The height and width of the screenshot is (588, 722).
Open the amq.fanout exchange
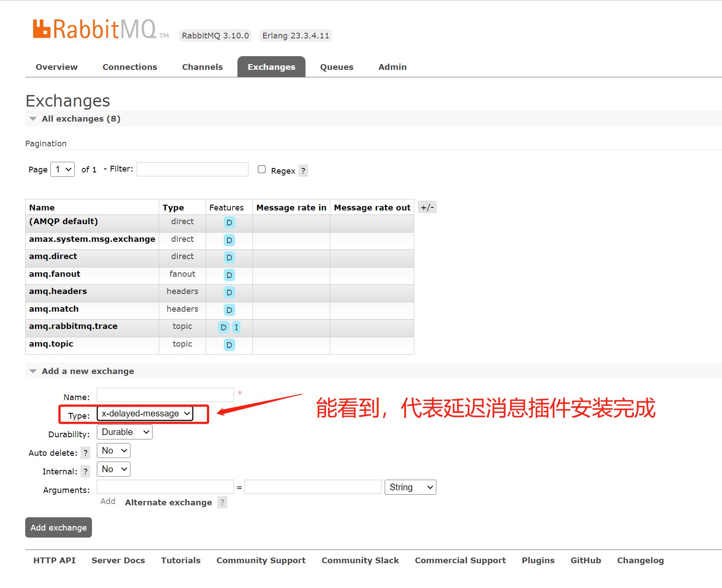pos(55,274)
